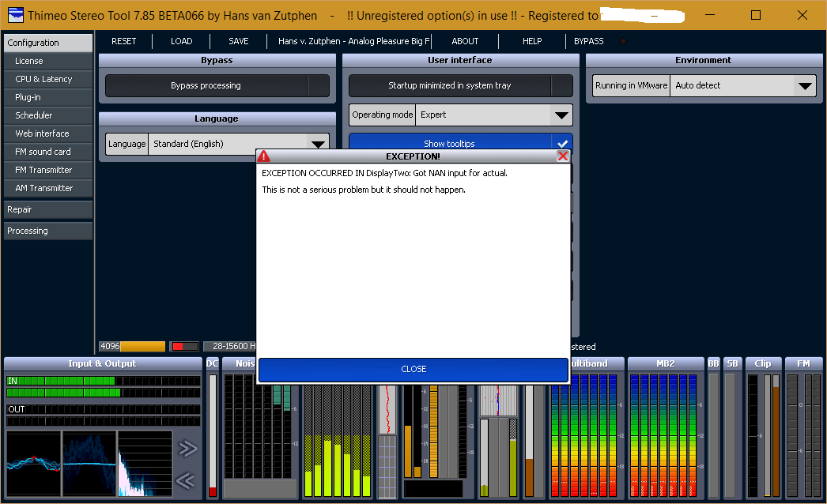Open FM sound card settings

tap(48, 152)
